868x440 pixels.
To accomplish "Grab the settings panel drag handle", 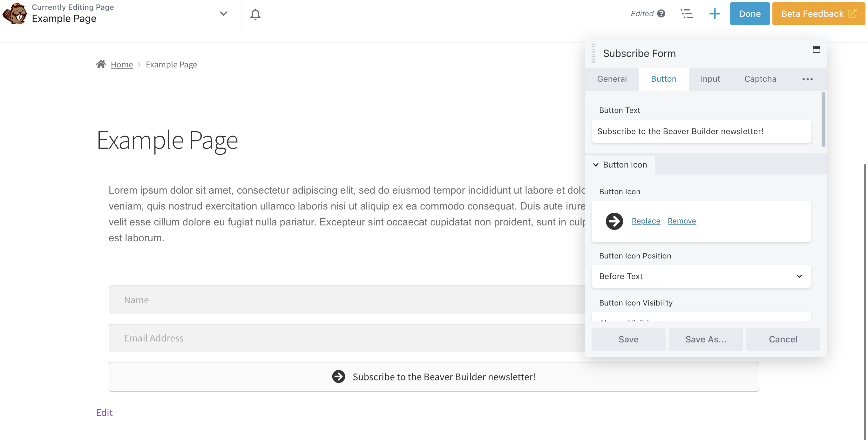I will (593, 53).
